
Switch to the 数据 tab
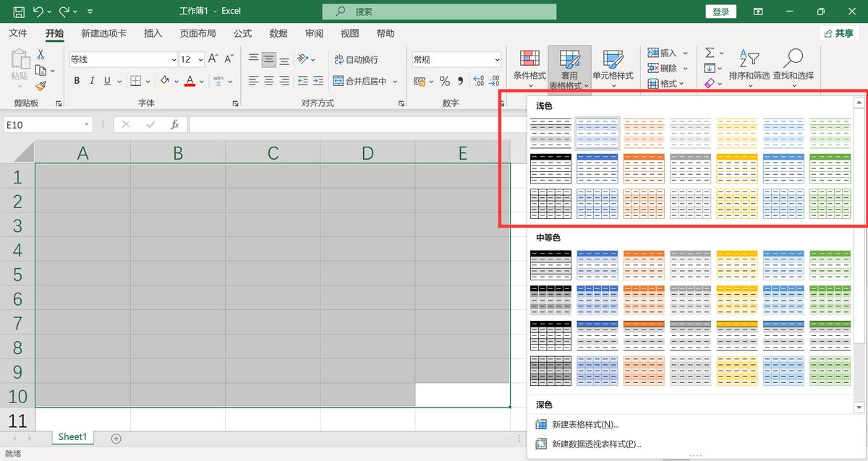[x=278, y=33]
